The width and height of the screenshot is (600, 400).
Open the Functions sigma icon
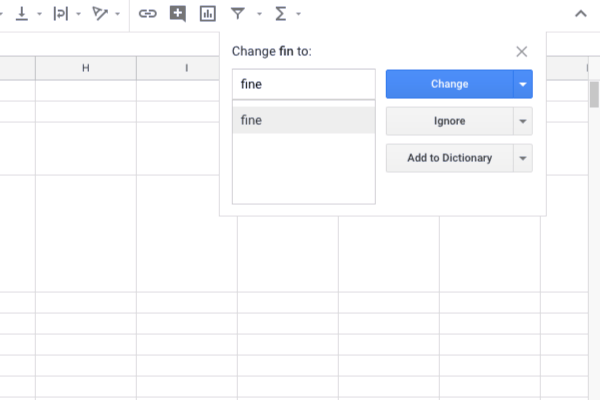click(280, 14)
